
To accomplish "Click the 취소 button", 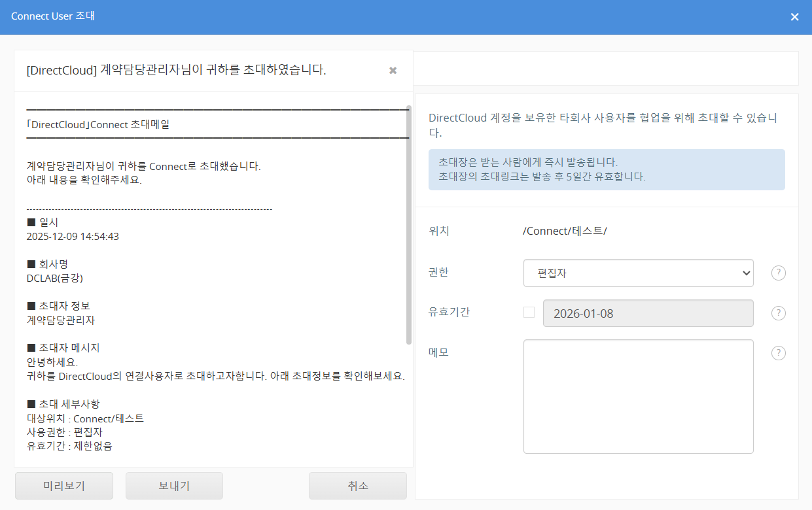I will pos(358,486).
